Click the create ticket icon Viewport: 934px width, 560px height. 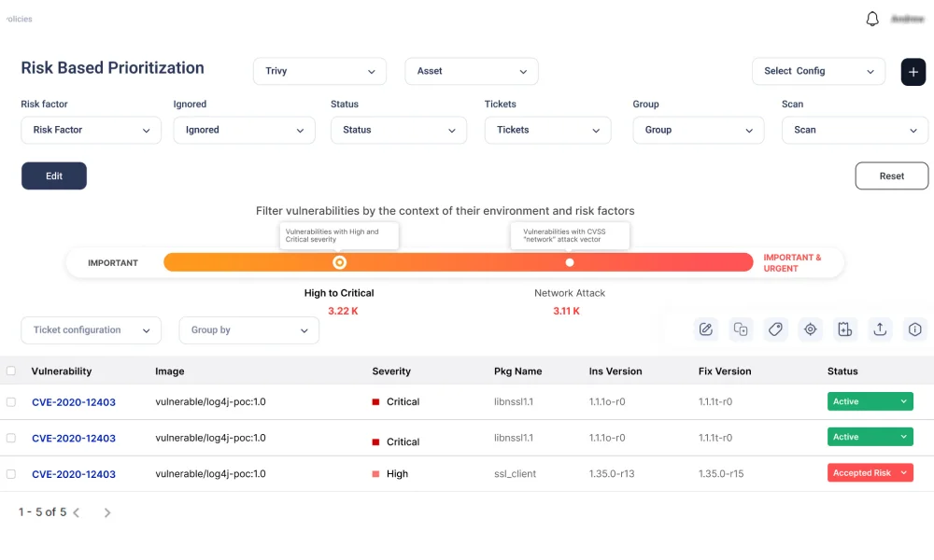click(x=844, y=329)
